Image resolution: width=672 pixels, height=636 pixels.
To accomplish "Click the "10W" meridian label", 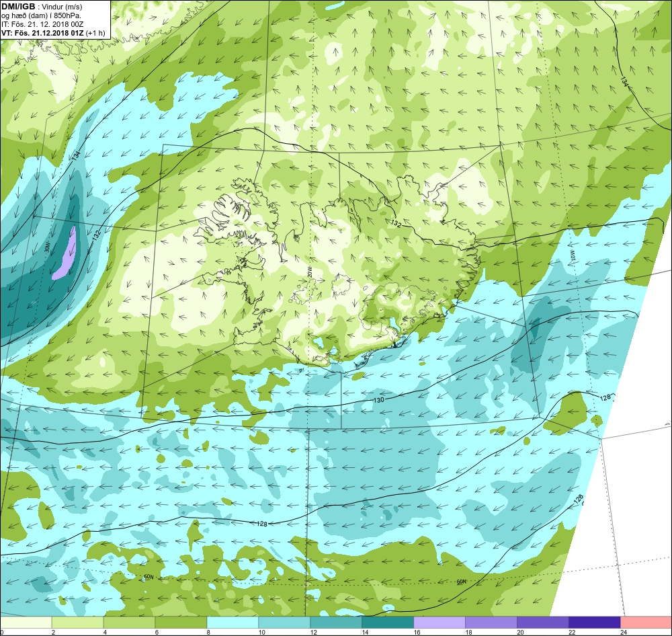I will click(572, 255).
